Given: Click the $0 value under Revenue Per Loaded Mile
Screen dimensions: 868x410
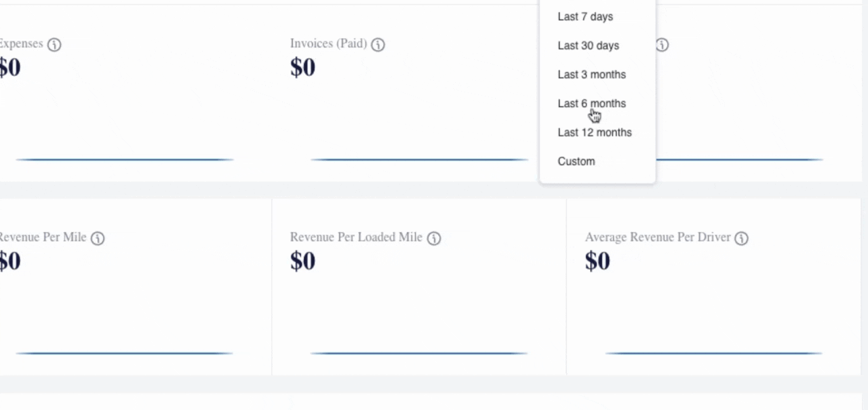Looking at the screenshot, I should tap(302, 261).
